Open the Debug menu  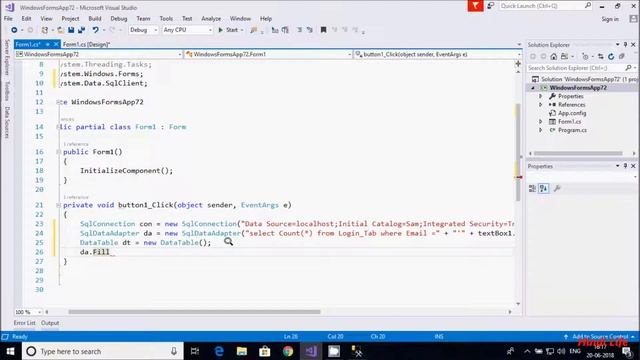(119, 19)
